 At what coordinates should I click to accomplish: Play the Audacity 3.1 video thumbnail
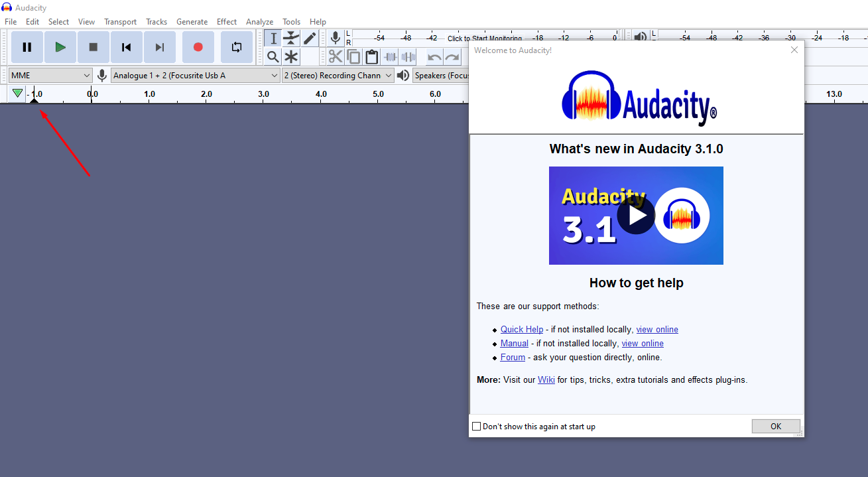(636, 216)
